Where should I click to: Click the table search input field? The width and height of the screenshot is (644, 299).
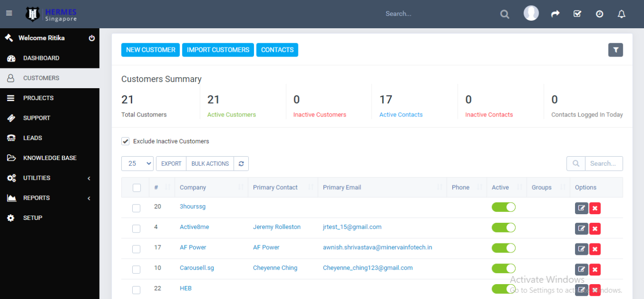[x=603, y=164]
